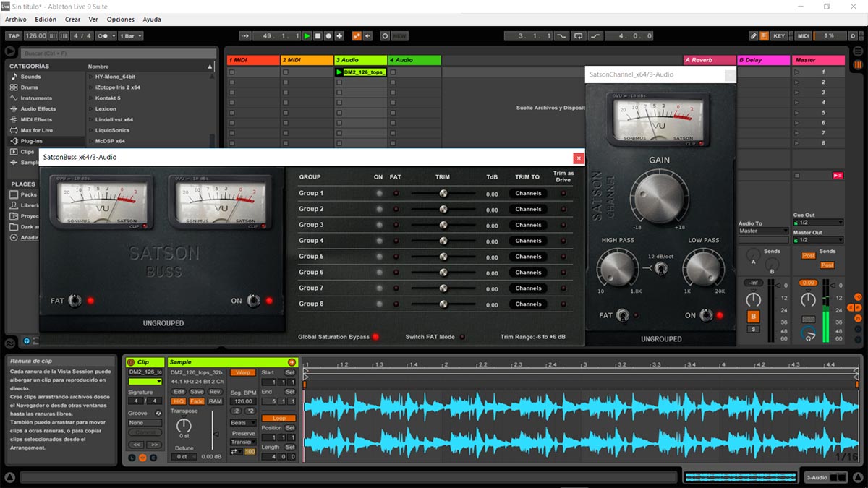Click the Session Record circle button
868x488 pixels.
[385, 35]
